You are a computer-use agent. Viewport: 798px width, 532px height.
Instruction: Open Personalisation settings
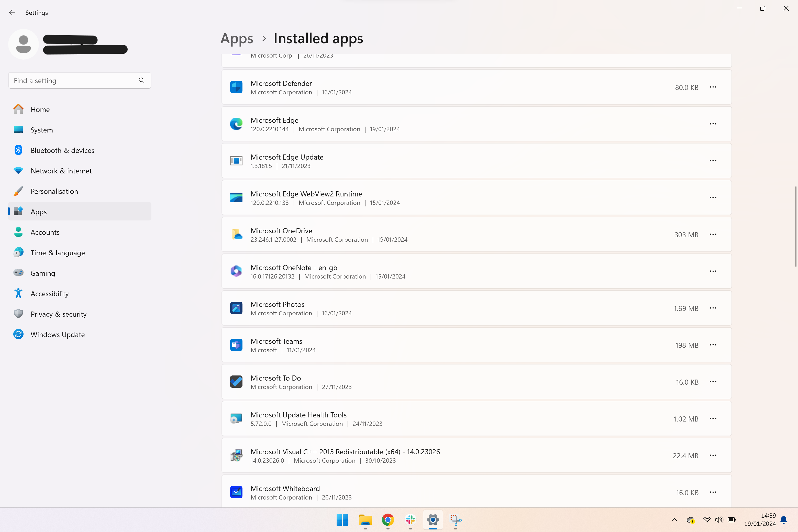[80, 191]
